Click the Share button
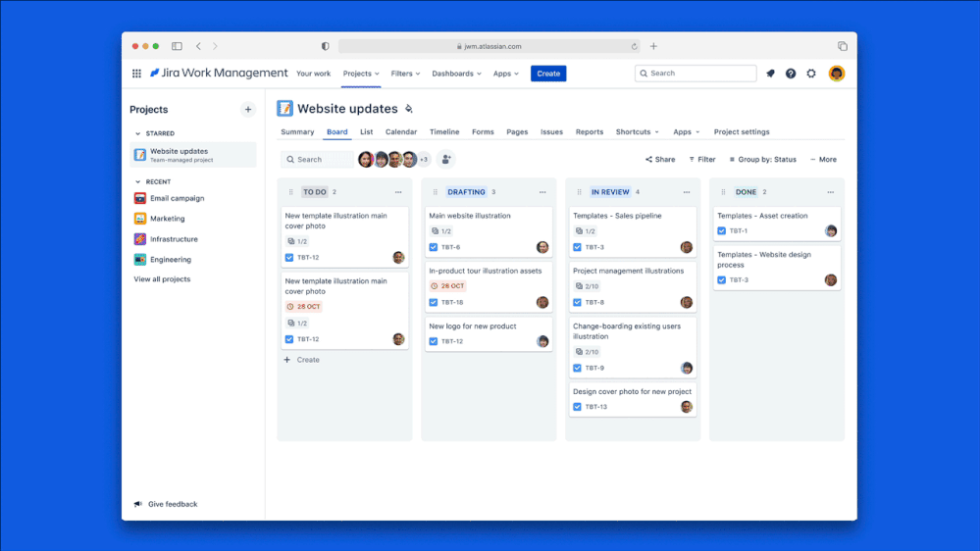Image resolution: width=980 pixels, height=551 pixels. [x=660, y=159]
